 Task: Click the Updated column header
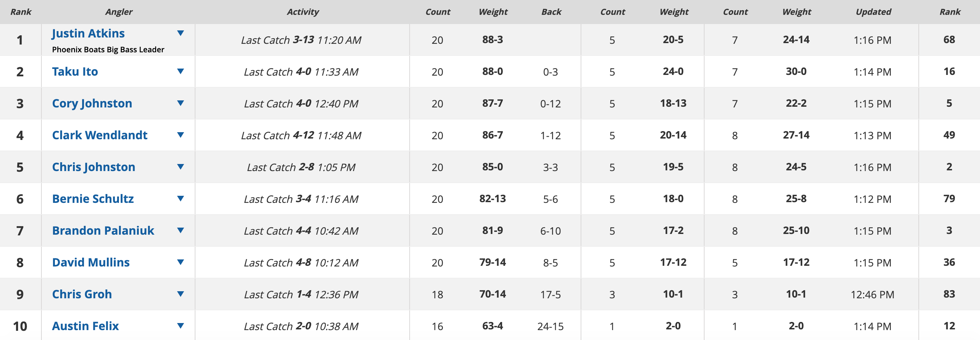[873, 12]
